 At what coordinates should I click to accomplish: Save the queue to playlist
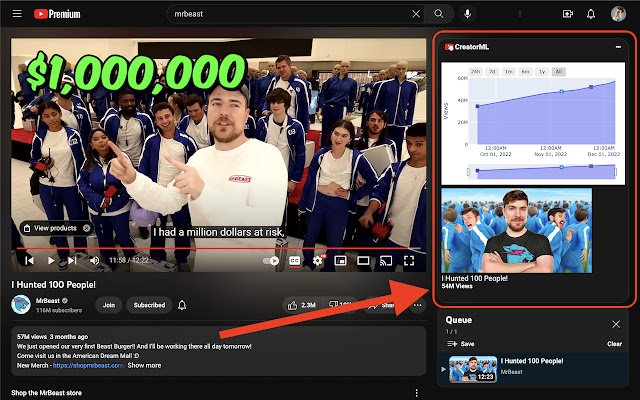pos(460,344)
